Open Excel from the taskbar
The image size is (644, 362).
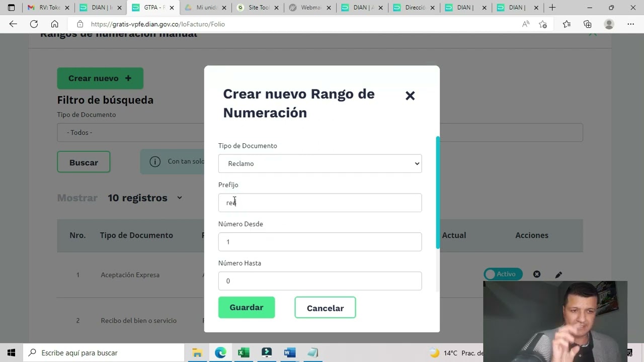pos(244,353)
